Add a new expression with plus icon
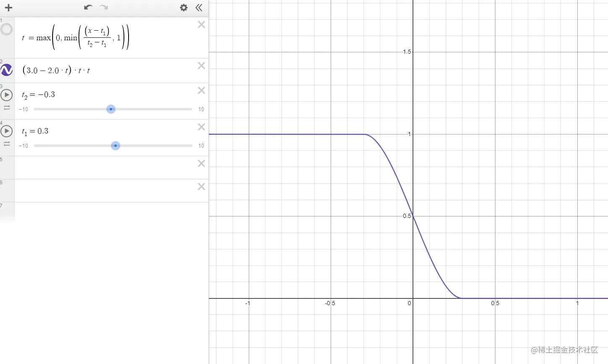The height and width of the screenshot is (364, 608). coord(8,8)
